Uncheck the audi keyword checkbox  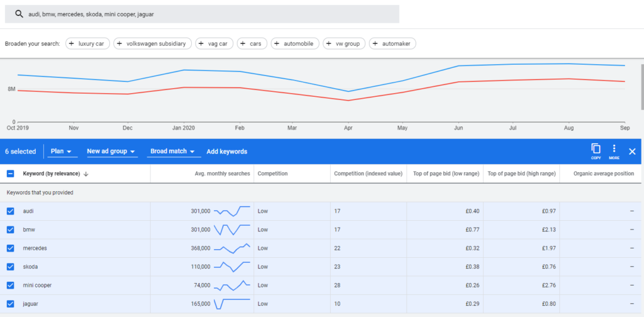pos(11,211)
